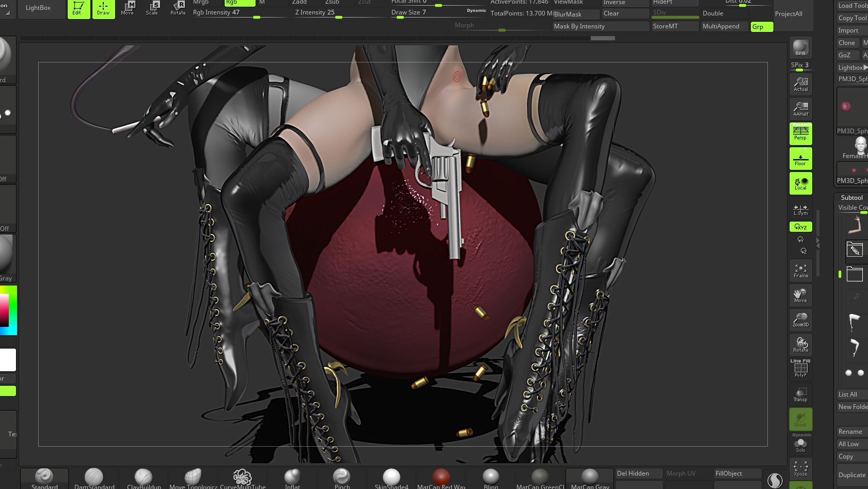The width and height of the screenshot is (868, 489).
Task: Click the AAHalf zoom icon
Action: pyautogui.click(x=800, y=108)
